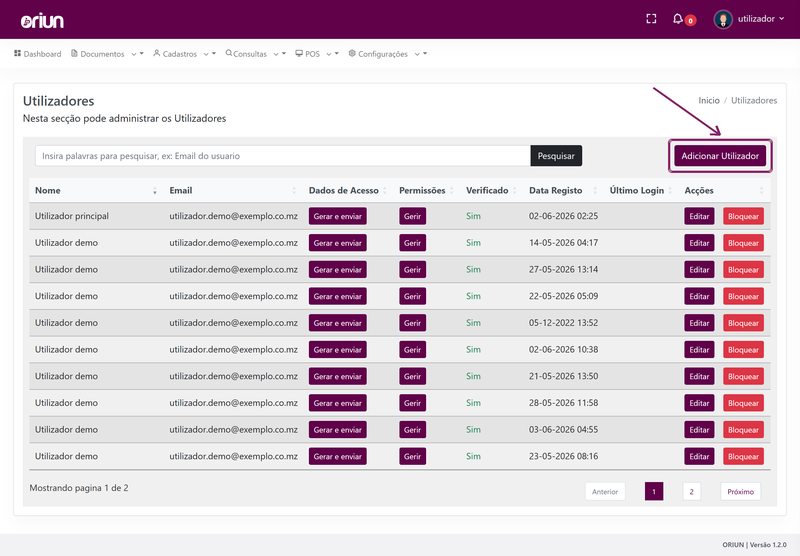Open POS menu

(308, 54)
